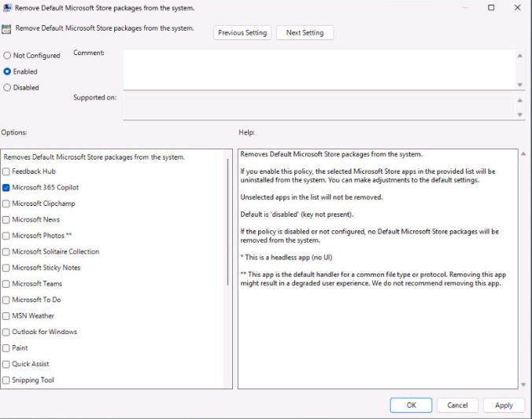Select the Disabled radio button
The height and width of the screenshot is (419, 532).
[7, 87]
